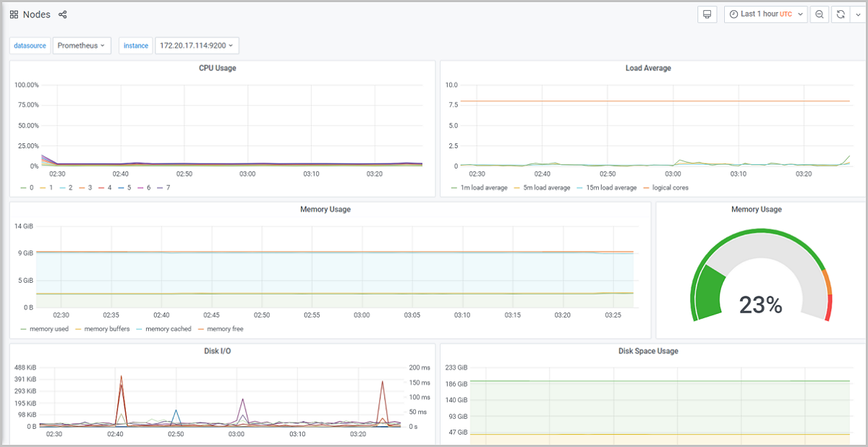Open the instance 172.20.17.114:9200 dropdown
868x447 pixels.
pyautogui.click(x=197, y=46)
